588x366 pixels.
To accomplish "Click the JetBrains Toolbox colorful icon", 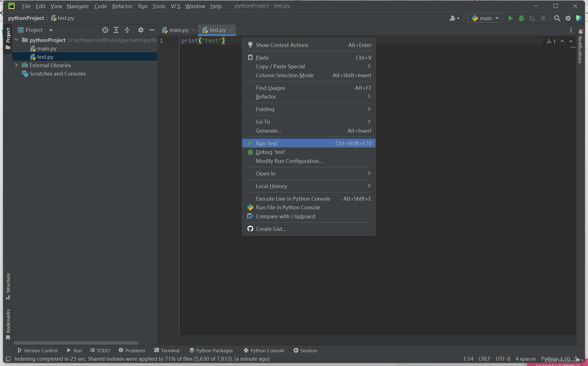I will coord(579,18).
